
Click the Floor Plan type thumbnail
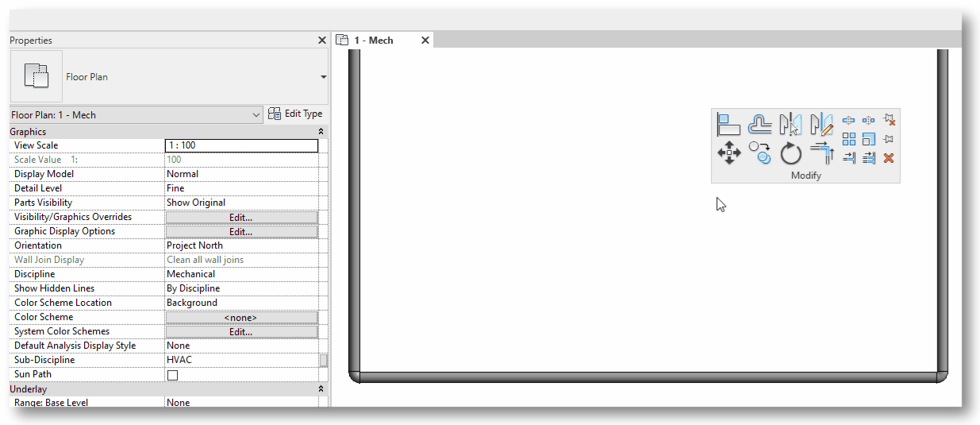pos(37,77)
